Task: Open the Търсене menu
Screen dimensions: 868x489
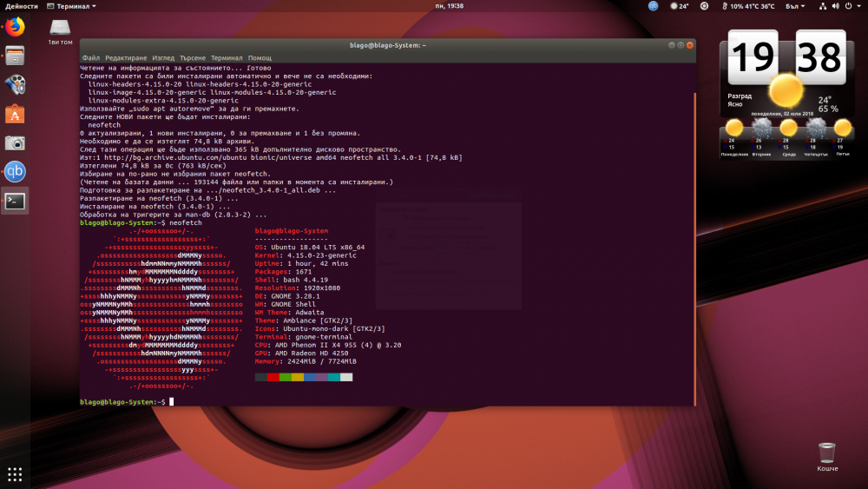Action: [192, 57]
